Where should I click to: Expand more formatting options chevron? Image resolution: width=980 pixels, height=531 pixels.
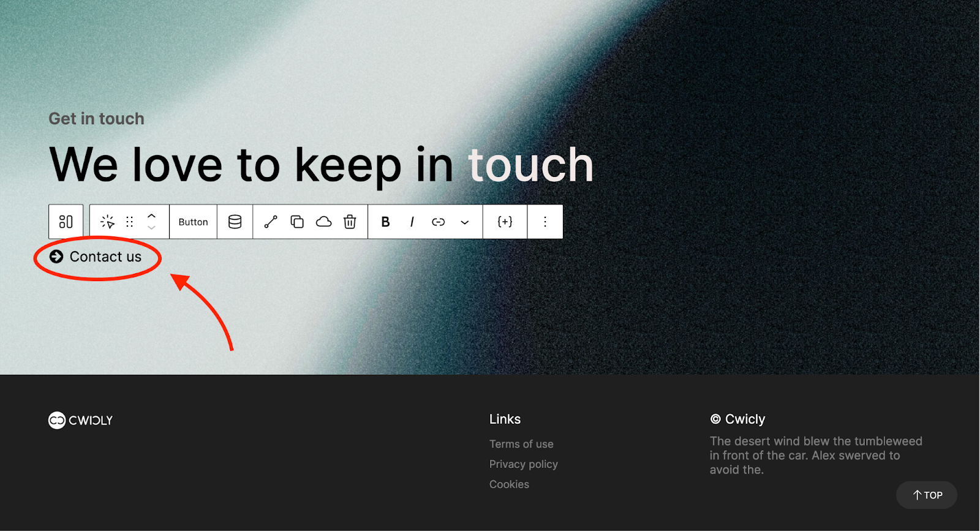465,222
